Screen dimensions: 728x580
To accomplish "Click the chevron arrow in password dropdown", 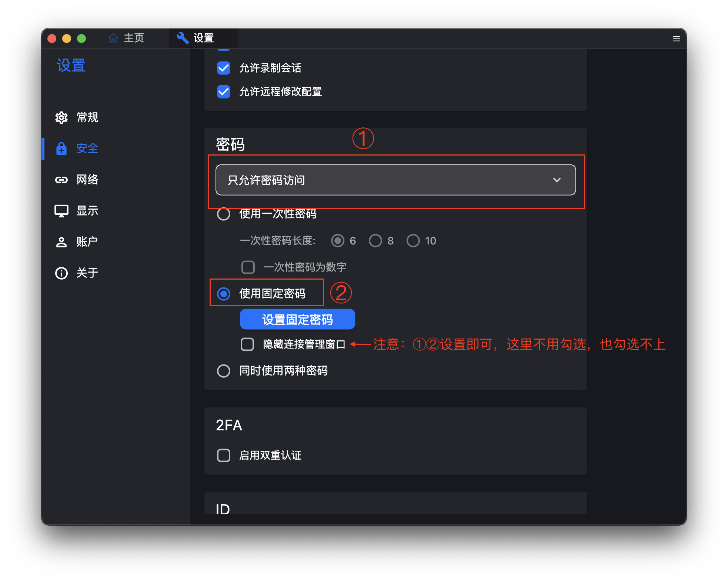I will [x=557, y=180].
